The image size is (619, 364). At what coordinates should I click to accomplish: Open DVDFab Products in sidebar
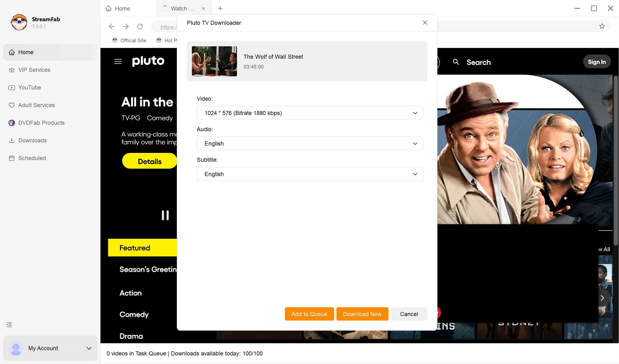(41, 123)
